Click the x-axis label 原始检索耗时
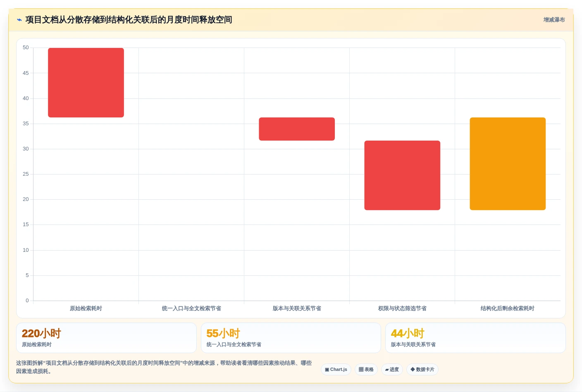582x392 pixels. click(86, 308)
